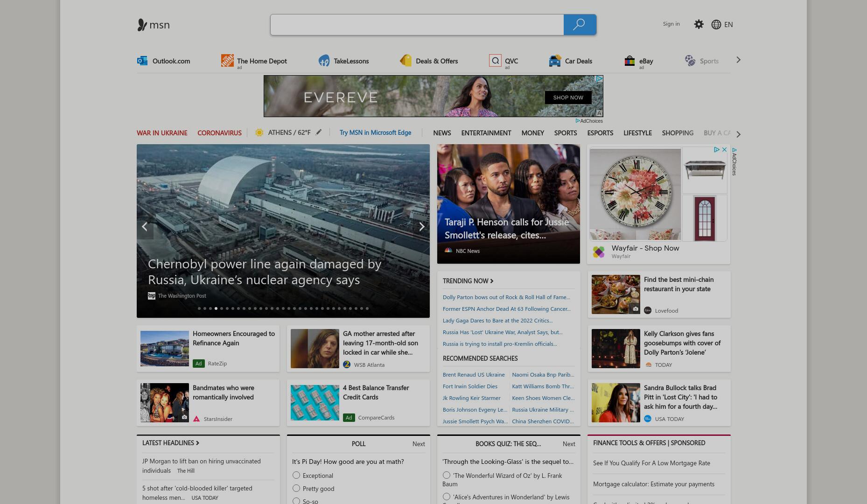Click the USA TODAY blue source icon
This screenshot has width=867, height=504.
point(648,419)
